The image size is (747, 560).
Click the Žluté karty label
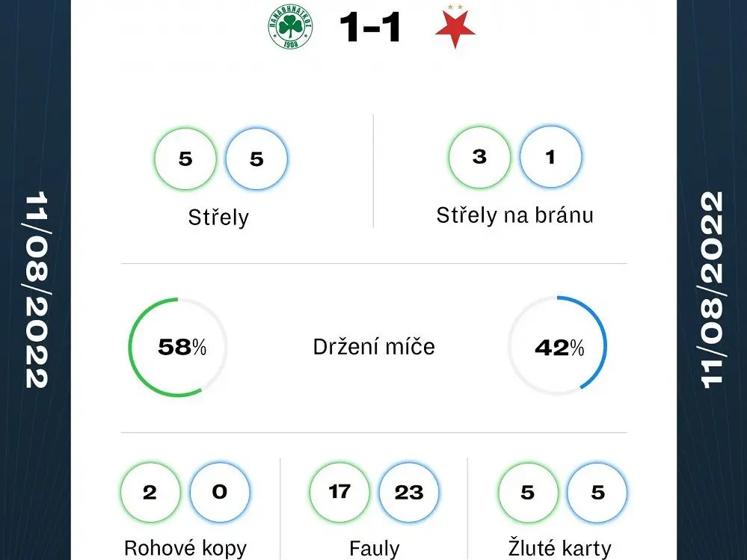560,548
